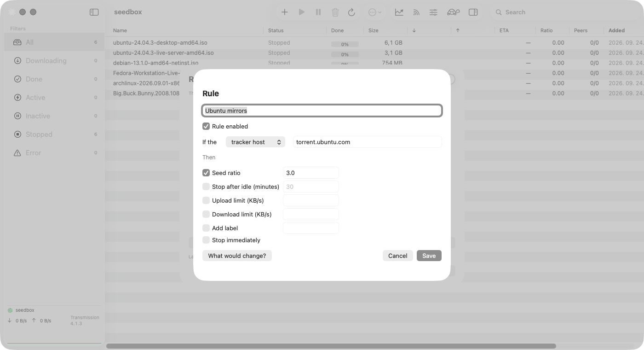
Task: Click the rule name field Ubuntu mirrors
Action: click(x=322, y=111)
